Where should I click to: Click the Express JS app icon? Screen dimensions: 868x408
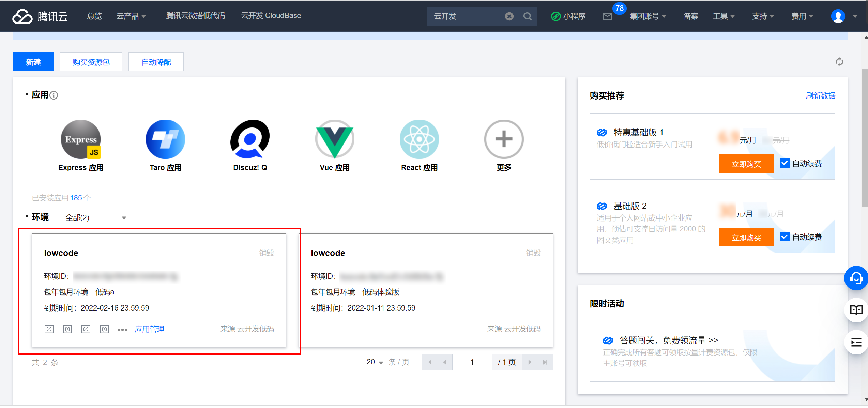tap(81, 139)
